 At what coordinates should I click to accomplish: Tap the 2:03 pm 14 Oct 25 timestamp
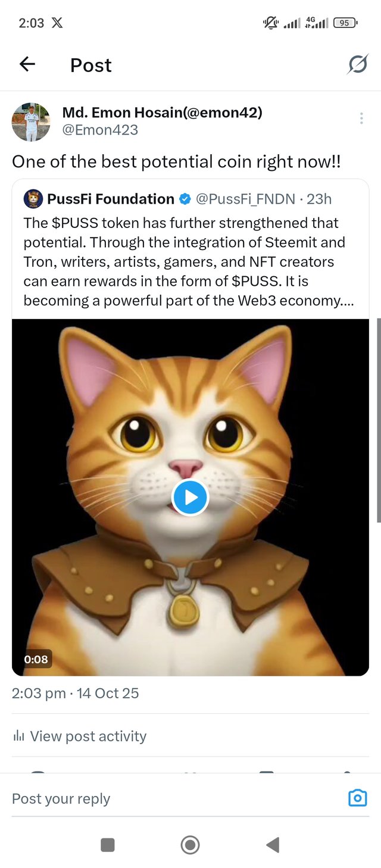(76, 693)
